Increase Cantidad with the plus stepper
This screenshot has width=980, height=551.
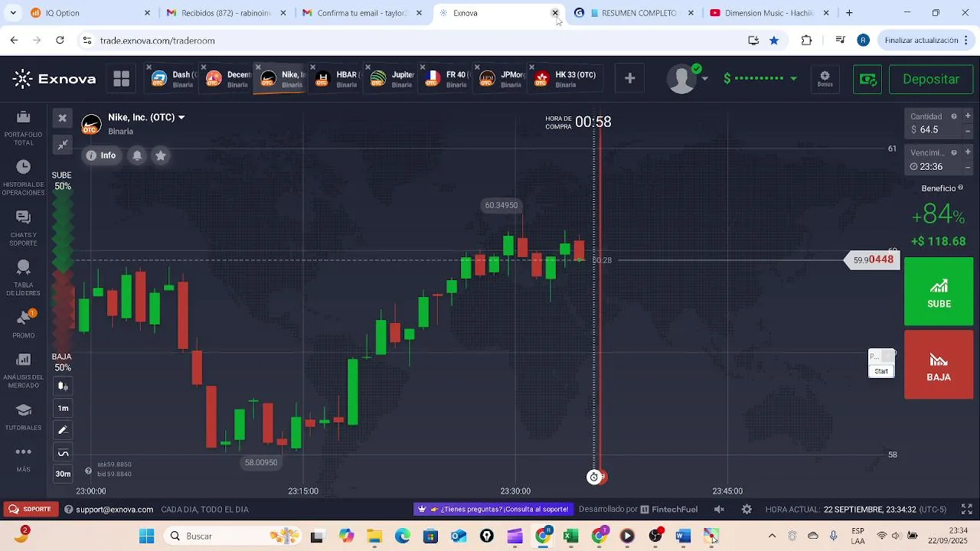click(x=968, y=116)
